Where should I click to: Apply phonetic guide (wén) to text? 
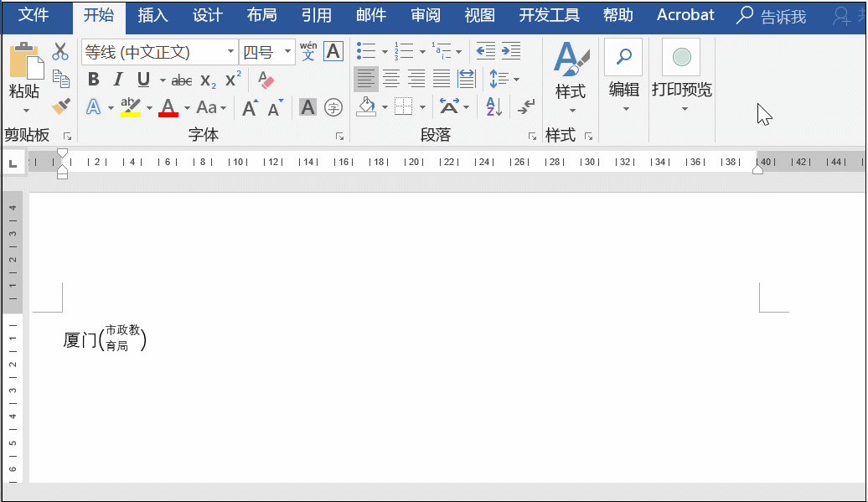[x=308, y=51]
